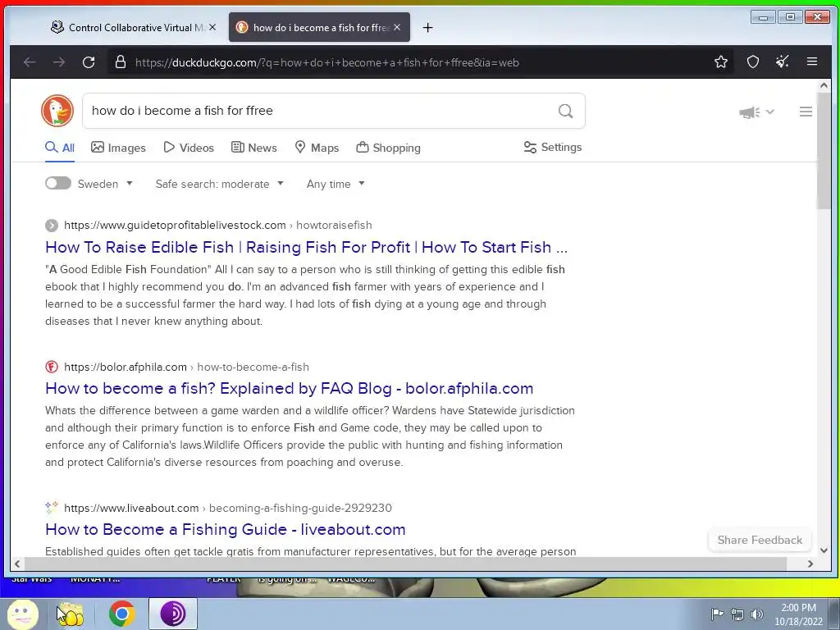840x630 pixels.
Task: Open the Safe search: moderate dropdown
Action: (x=220, y=184)
